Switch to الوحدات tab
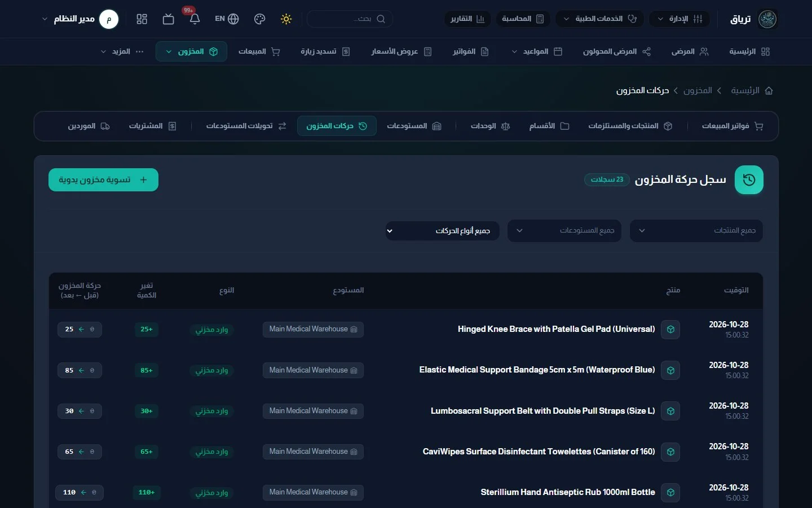The image size is (812, 508). click(491, 126)
